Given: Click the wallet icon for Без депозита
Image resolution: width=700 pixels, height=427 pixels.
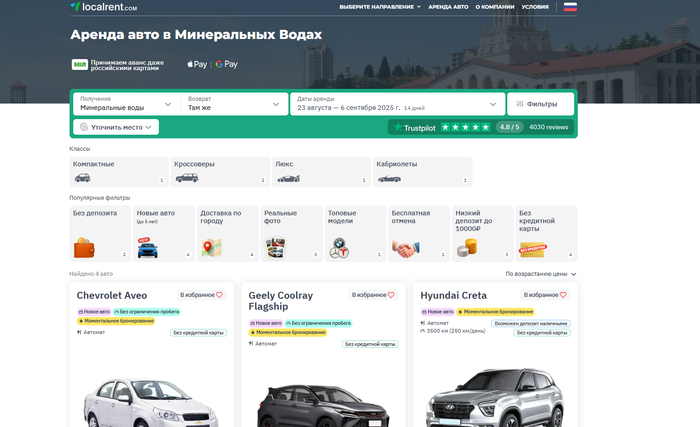Looking at the screenshot, I should (x=84, y=248).
